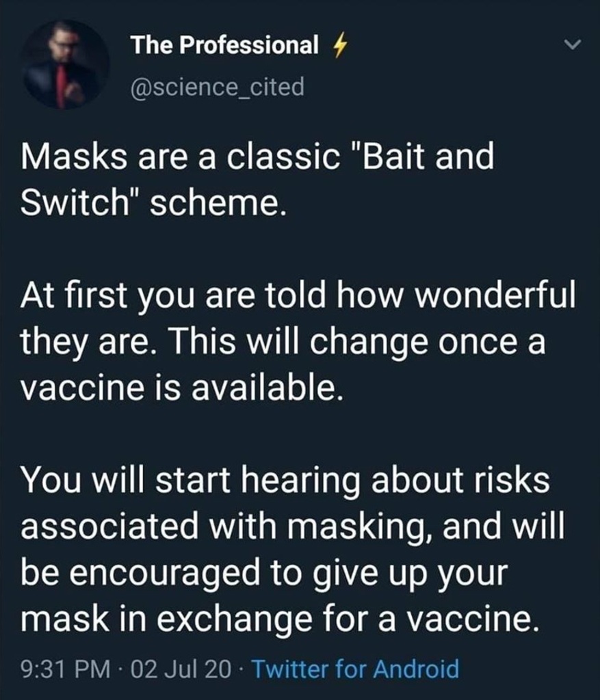Open the @science_cited handle link

pos(218,87)
